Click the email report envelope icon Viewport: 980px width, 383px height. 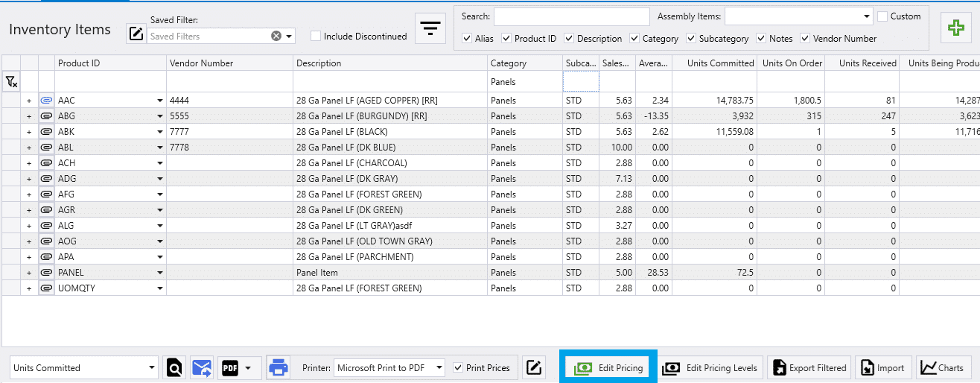click(x=202, y=367)
